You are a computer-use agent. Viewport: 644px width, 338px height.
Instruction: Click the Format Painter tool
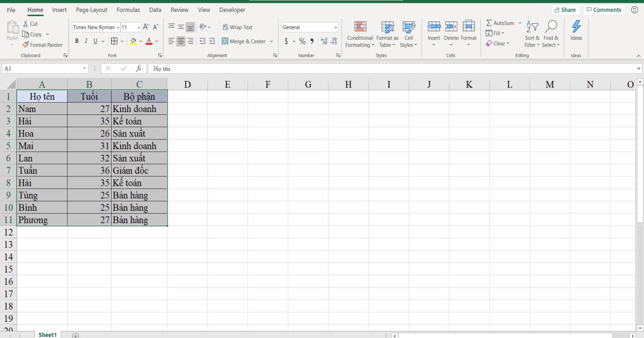coord(43,45)
